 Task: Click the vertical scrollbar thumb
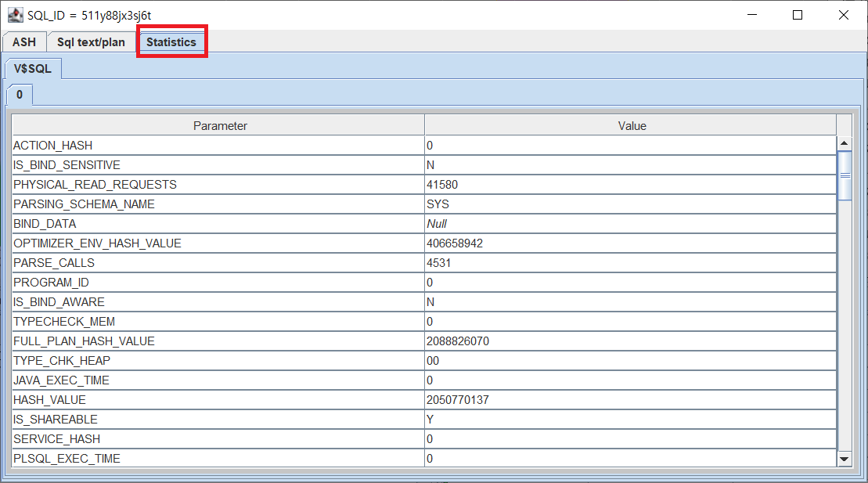click(x=845, y=175)
